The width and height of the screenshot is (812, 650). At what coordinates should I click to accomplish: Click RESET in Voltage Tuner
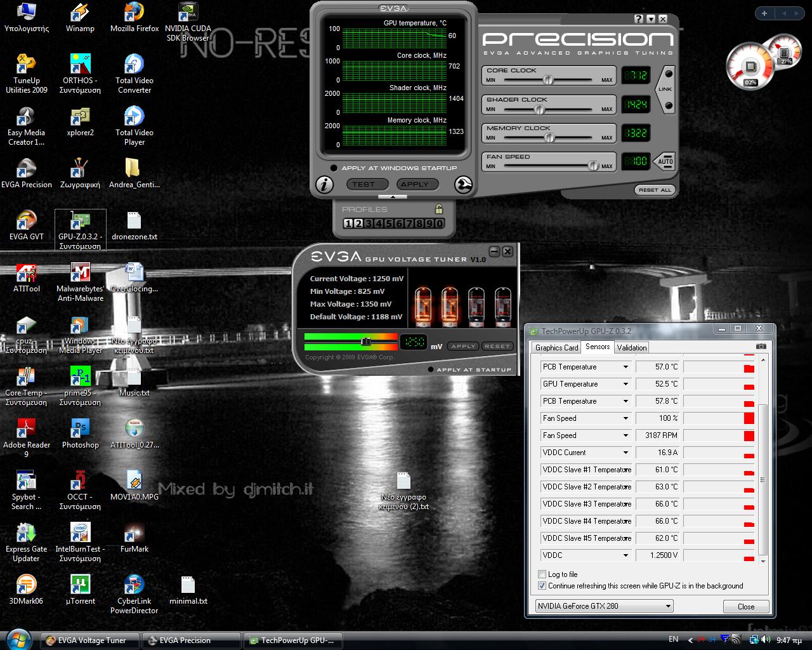tap(497, 346)
